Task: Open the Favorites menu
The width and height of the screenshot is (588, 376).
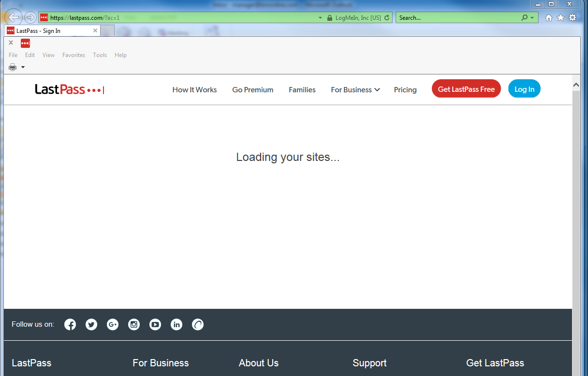Action: [x=73, y=55]
